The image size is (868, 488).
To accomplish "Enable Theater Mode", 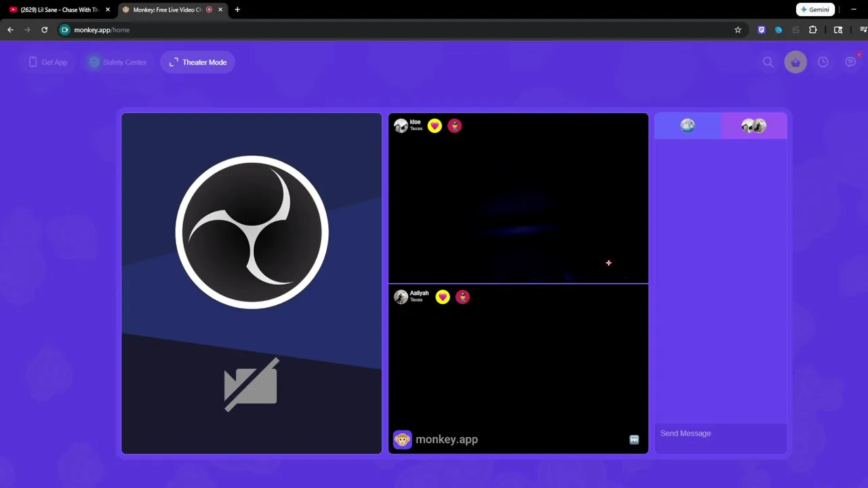I will pyautogui.click(x=198, y=62).
